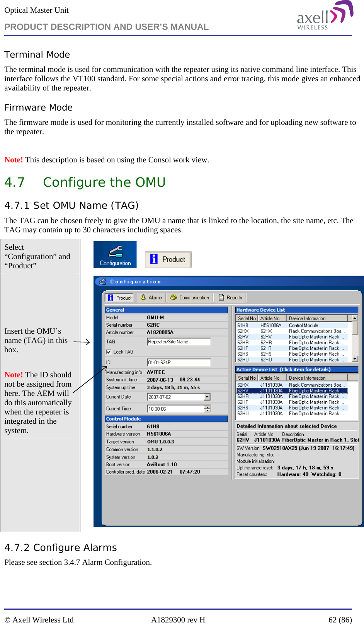Select highlighted active device 62HV J1101030A
Image resolution: width=364 pixels, height=624 pixels.
pos(292,391)
